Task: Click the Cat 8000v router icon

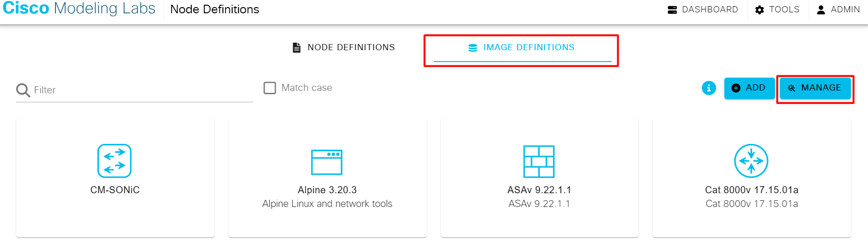Action: click(751, 161)
